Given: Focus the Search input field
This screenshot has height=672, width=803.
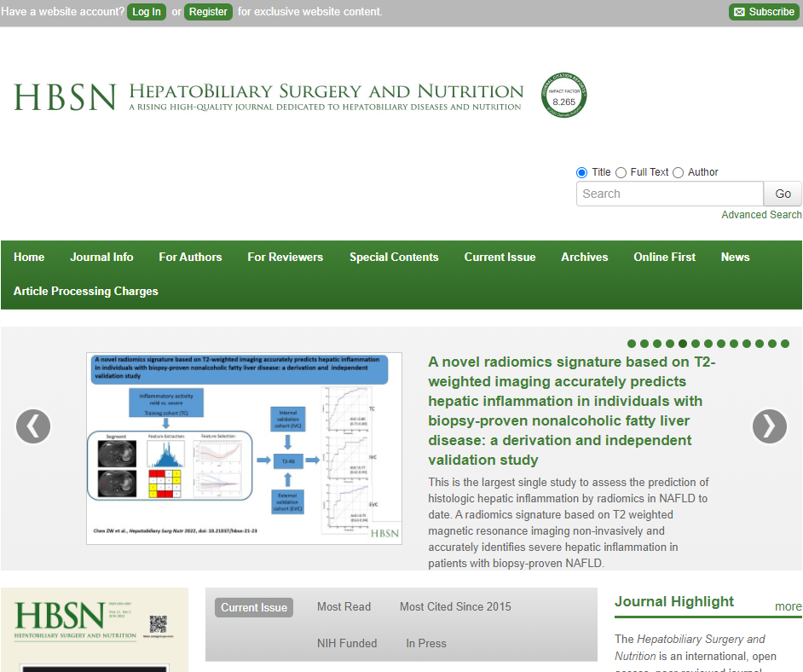Looking at the screenshot, I should [670, 194].
